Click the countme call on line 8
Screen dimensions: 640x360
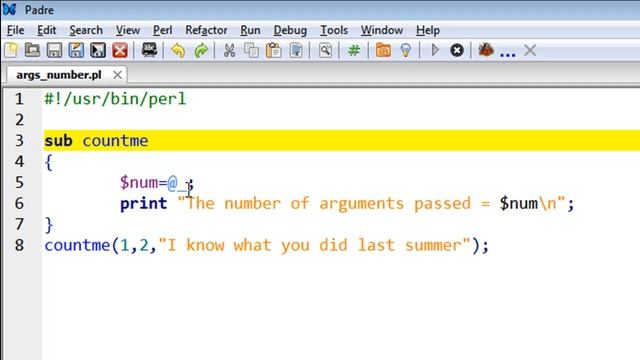pyautogui.click(x=77, y=245)
